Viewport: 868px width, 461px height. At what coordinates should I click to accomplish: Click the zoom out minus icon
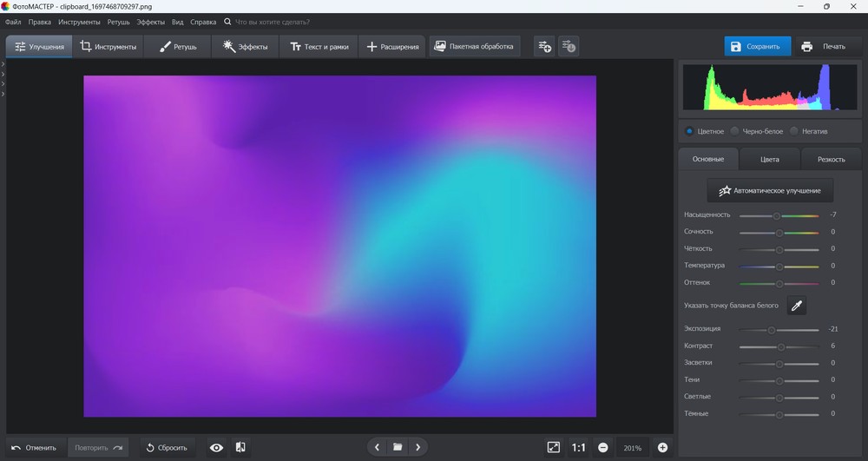pyautogui.click(x=602, y=447)
